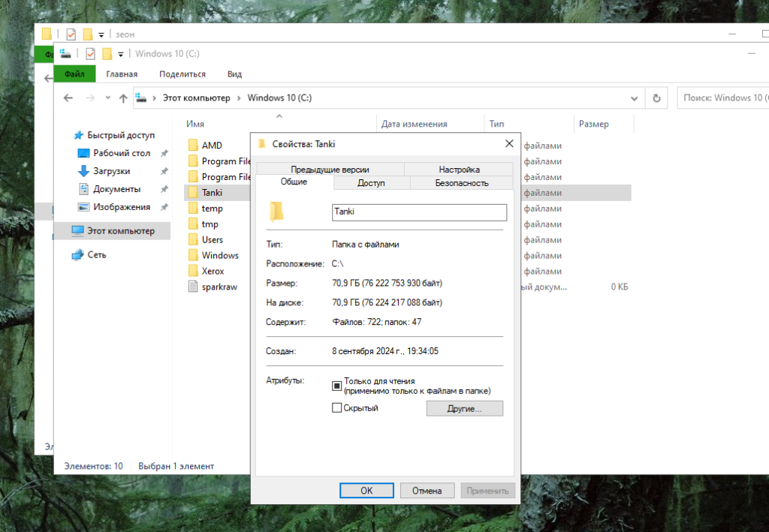Click the properties checkmark icon in quick access toolbar
Image resolution: width=769 pixels, height=532 pixels.
(90, 54)
